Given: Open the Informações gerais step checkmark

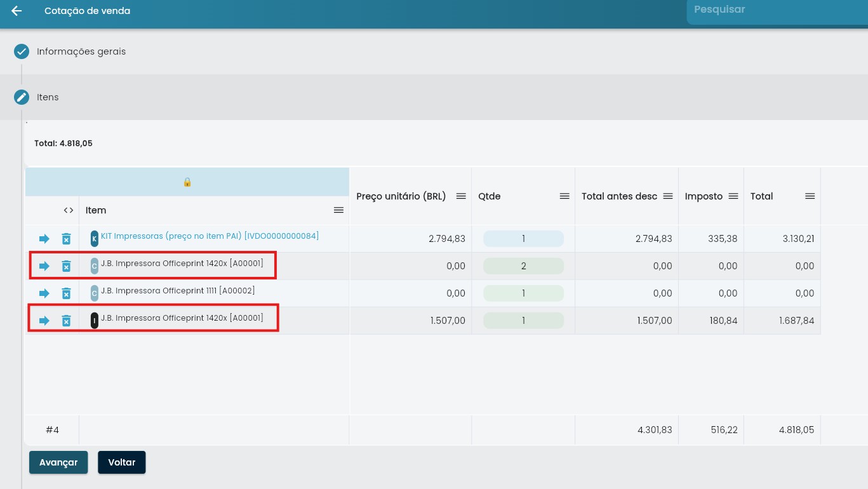Looking at the screenshot, I should coord(22,51).
